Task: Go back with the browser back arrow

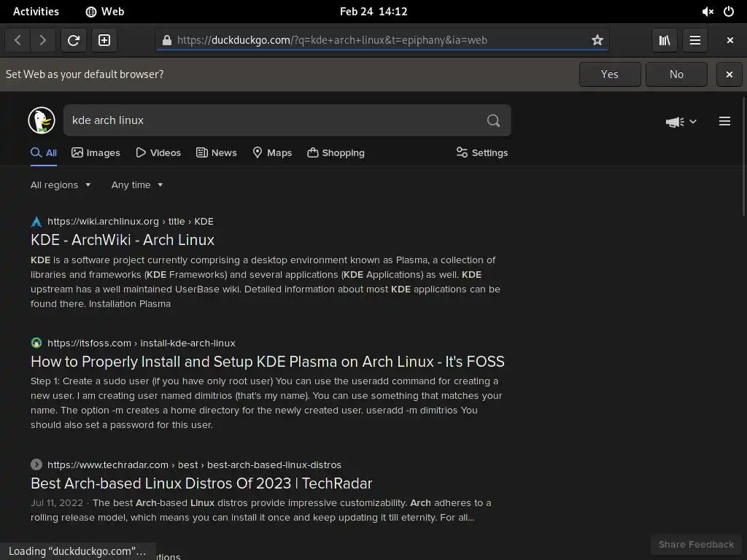Action: (x=18, y=40)
